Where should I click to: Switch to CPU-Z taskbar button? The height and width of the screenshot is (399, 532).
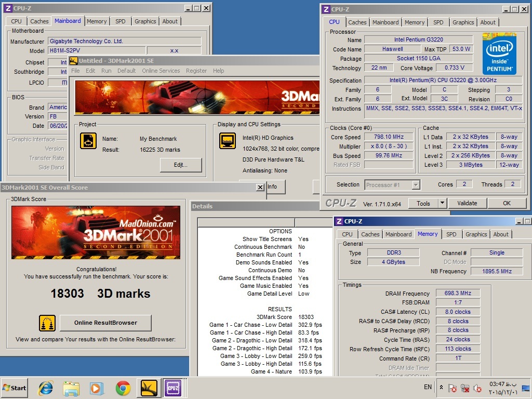pos(173,388)
